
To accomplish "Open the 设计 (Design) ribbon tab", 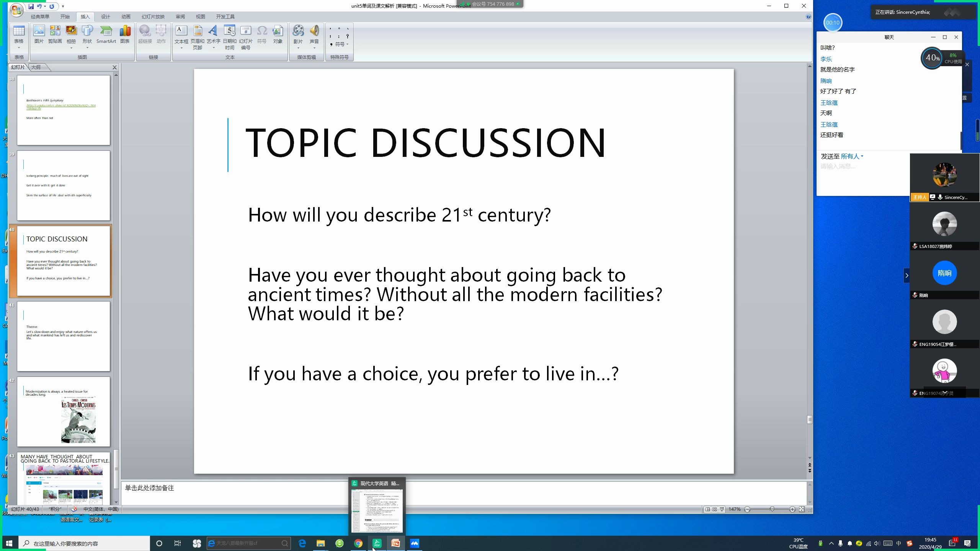I will (106, 16).
